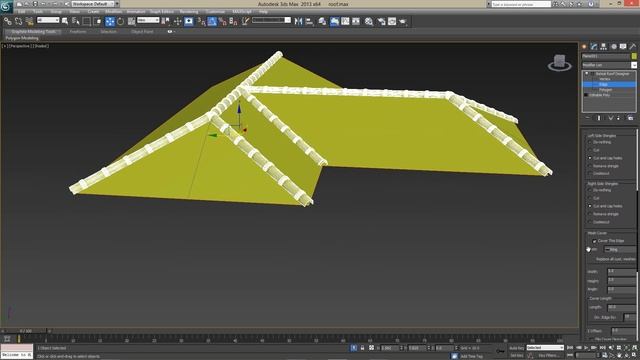Viewport: 640px width, 360px height.
Task: Click the Bind to Space Warp tool
Action: (x=29, y=21)
